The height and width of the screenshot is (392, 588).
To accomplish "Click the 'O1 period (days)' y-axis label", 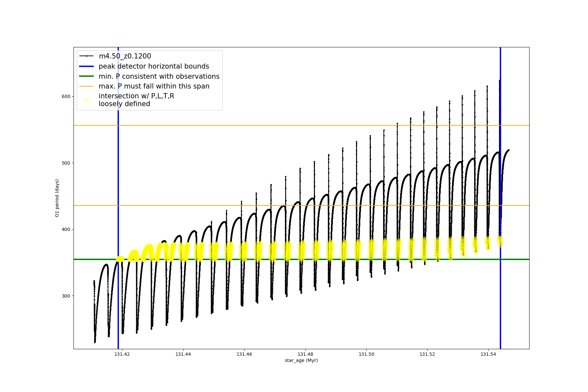I will pos(57,198).
